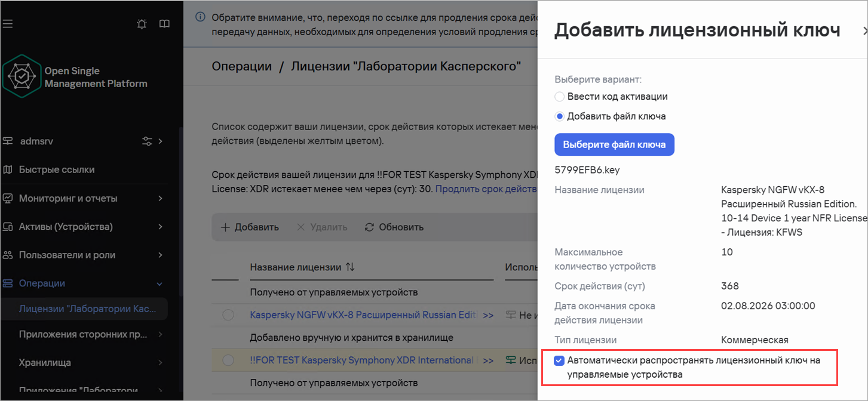Open the !!FOR TEST Kaspersky Symphony XDR link
Image resolution: width=868 pixels, height=401 pixels.
364,360
